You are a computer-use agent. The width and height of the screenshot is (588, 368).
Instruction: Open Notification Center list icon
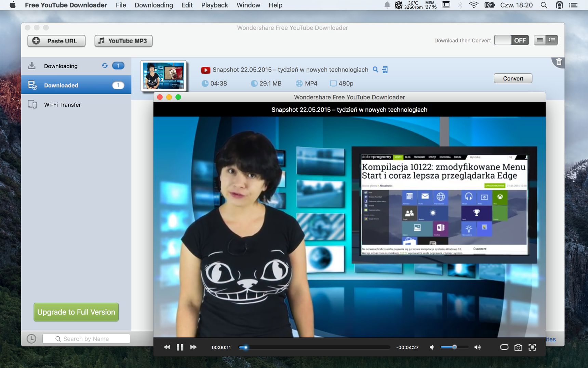(573, 5)
